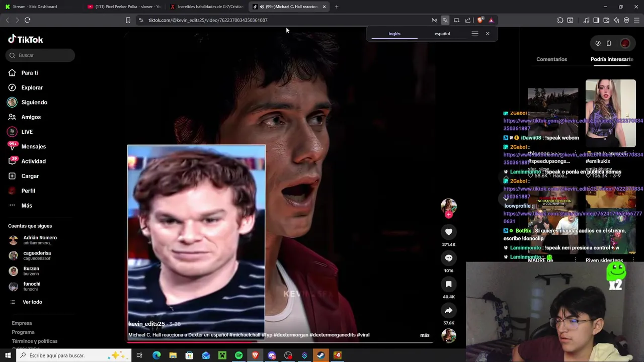
Task: Open Para ti feed
Action: click(29, 73)
